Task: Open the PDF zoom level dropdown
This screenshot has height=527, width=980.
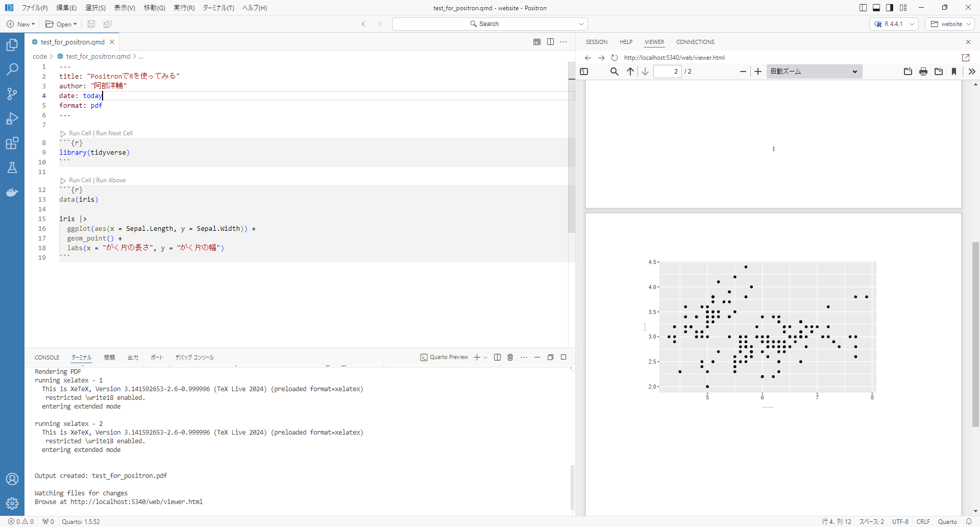Action: tap(814, 71)
